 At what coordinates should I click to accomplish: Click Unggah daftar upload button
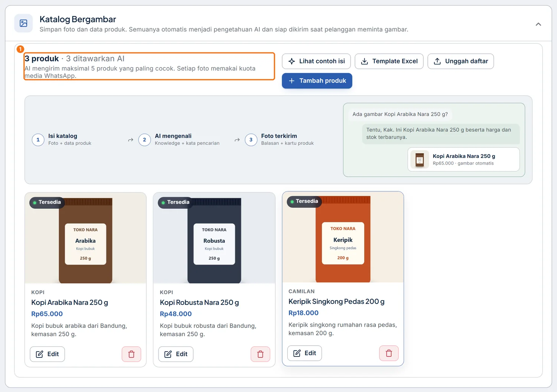coord(460,61)
